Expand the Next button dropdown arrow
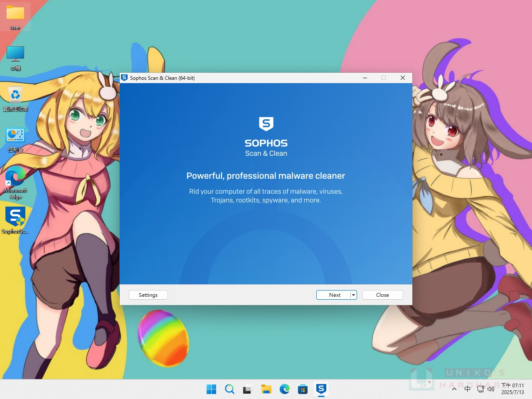 coord(354,295)
